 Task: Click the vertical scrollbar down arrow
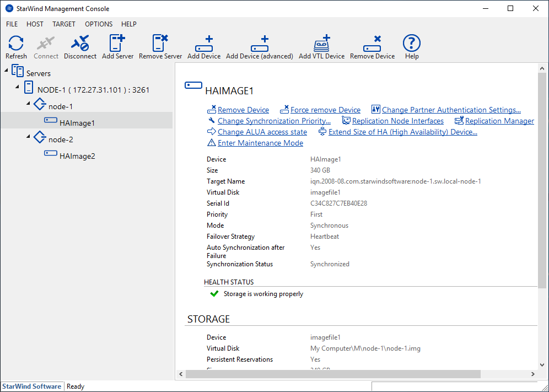(542, 365)
